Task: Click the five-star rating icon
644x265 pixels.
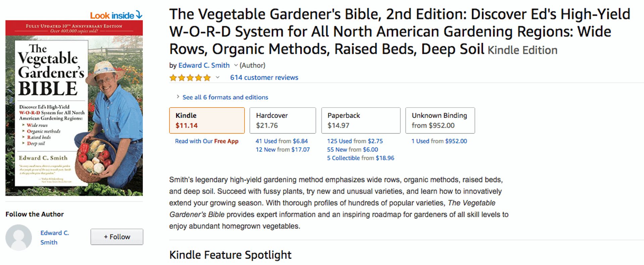Action: click(190, 77)
